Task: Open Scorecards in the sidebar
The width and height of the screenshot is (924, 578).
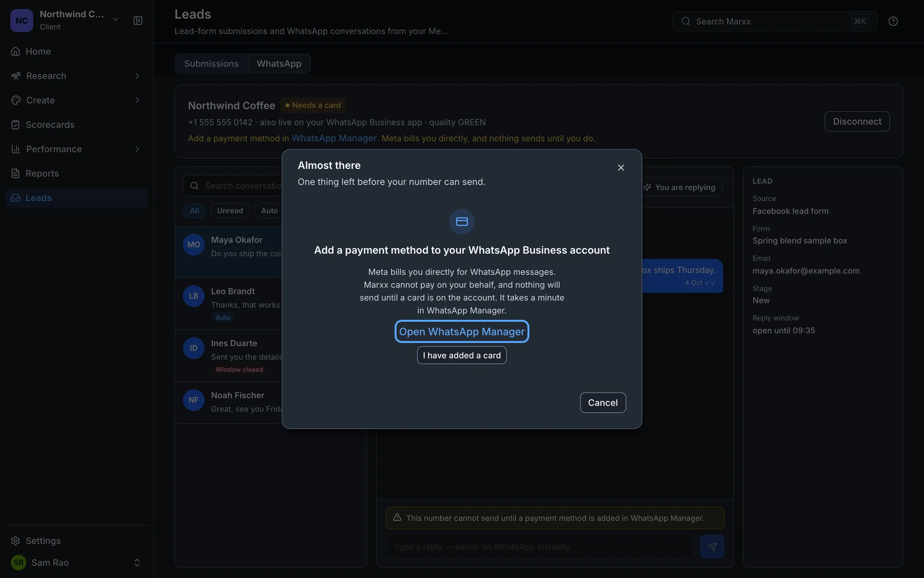Action: (77, 124)
